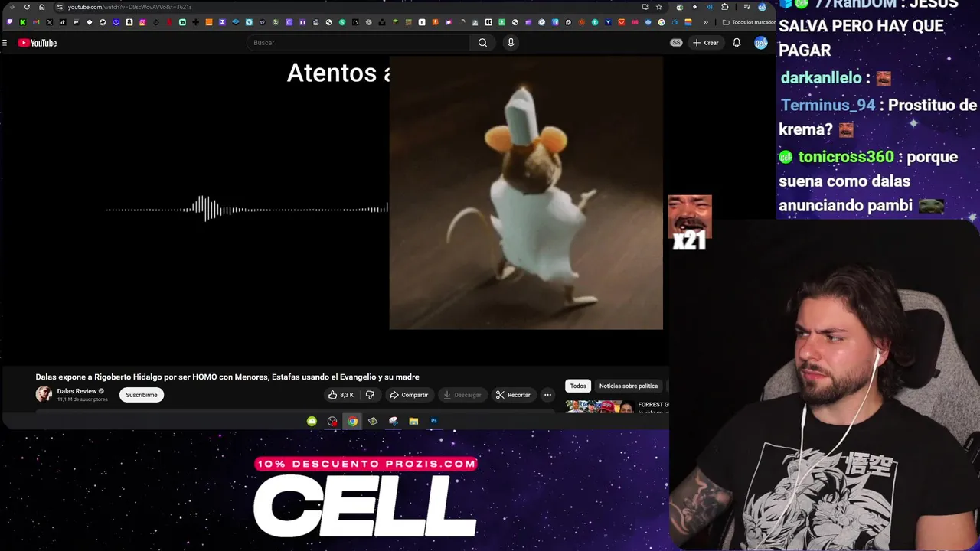Click the dancing mouse video player

[526, 193]
